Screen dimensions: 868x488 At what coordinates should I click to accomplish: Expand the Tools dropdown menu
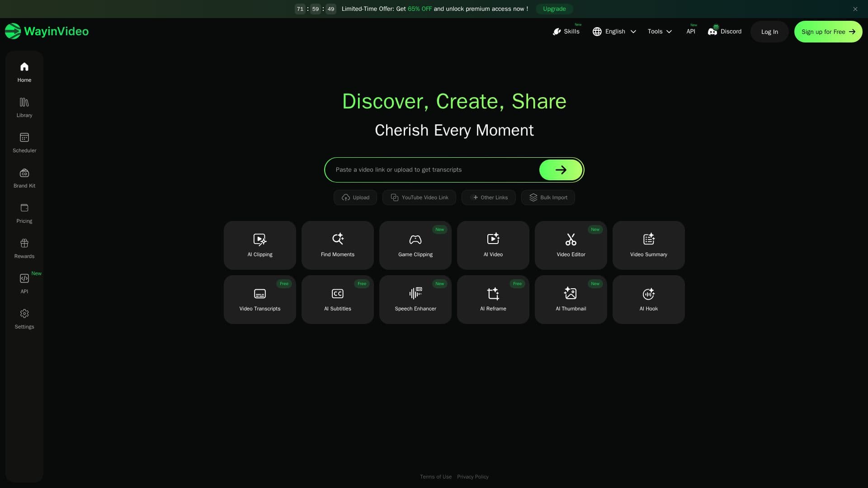click(x=660, y=32)
